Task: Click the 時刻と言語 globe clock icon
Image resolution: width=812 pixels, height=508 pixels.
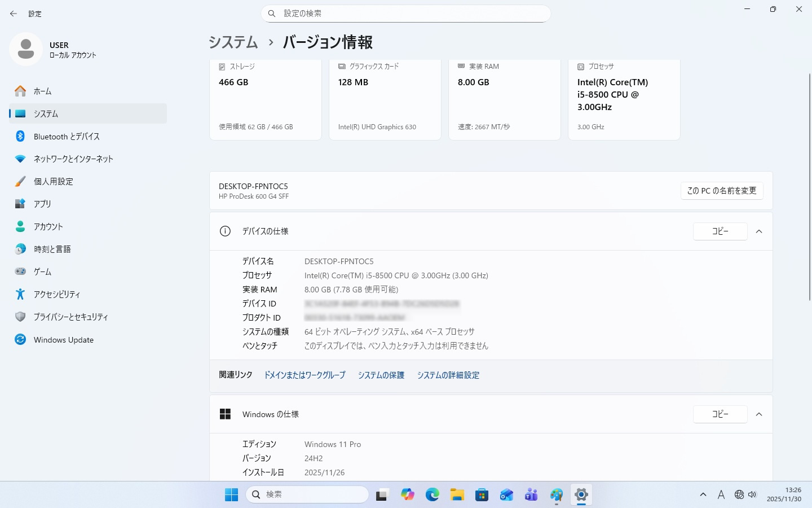Action: point(20,249)
